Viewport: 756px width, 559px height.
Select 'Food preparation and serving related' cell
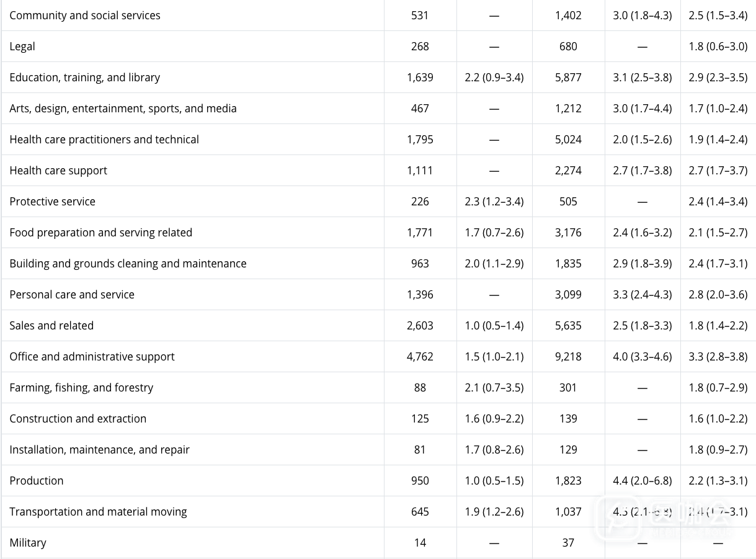101,233
